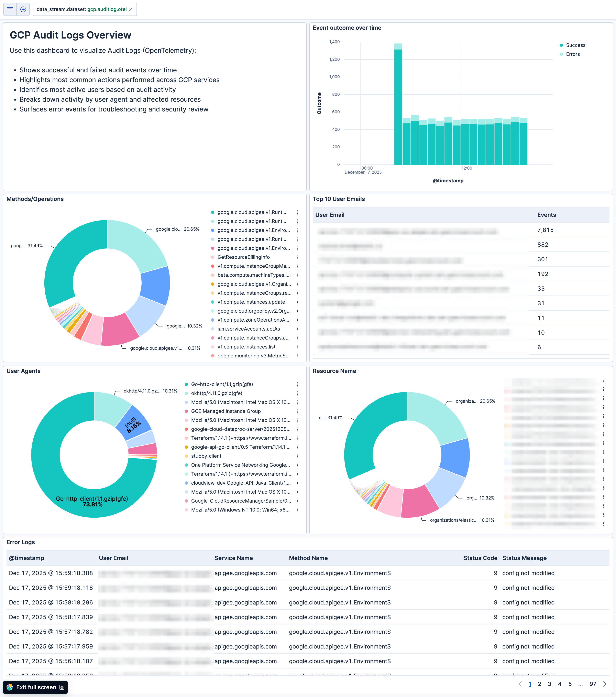The image size is (616, 697).
Task: Open legend actions for iam.serviceAccounts.actAs
Action: [x=298, y=329]
